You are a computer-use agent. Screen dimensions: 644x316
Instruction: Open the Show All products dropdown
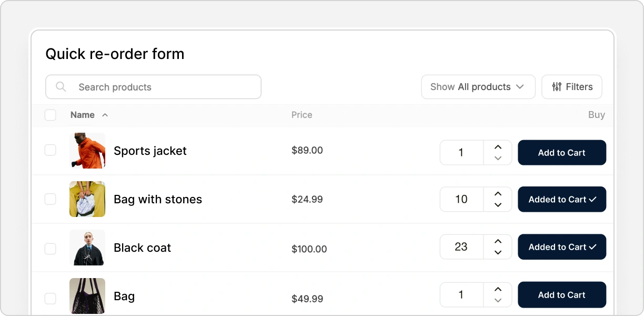tap(478, 87)
